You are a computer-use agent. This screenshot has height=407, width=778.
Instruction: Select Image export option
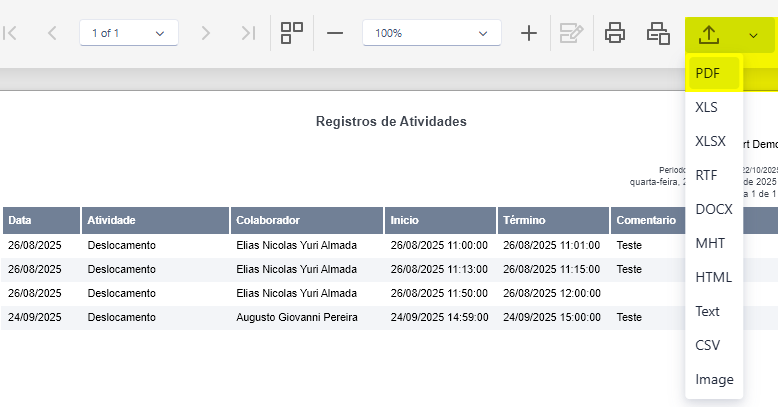click(714, 379)
